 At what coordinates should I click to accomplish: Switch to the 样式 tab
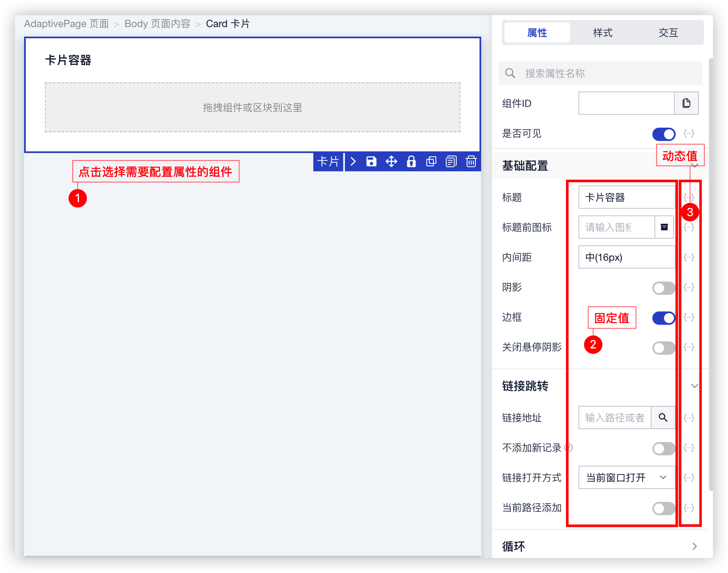603,33
